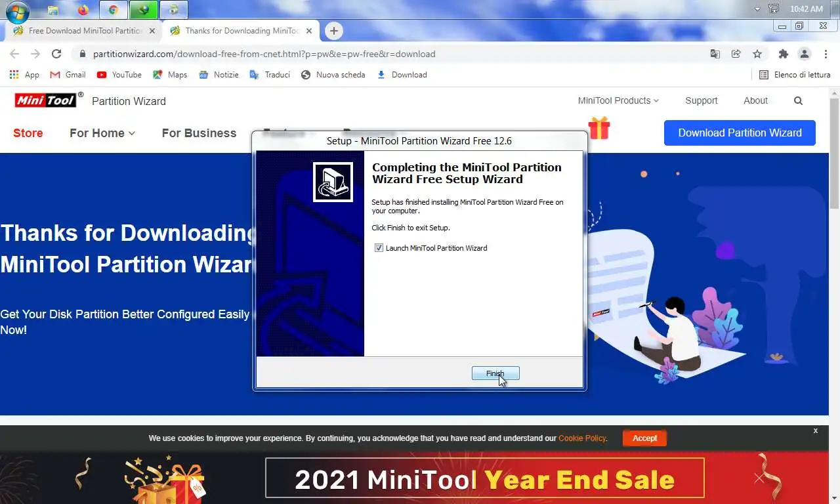
Task: Open the For Business menu
Action: tap(199, 133)
